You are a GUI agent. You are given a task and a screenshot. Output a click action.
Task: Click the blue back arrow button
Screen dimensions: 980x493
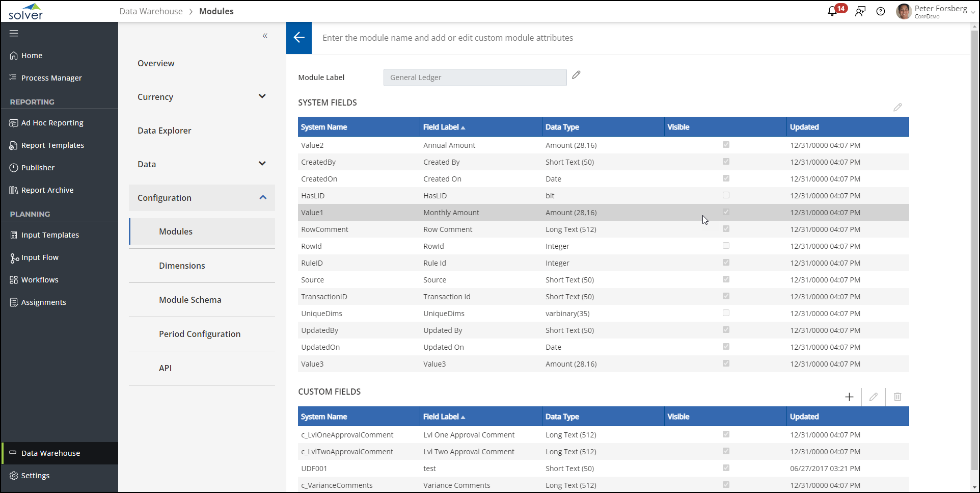[x=299, y=38]
